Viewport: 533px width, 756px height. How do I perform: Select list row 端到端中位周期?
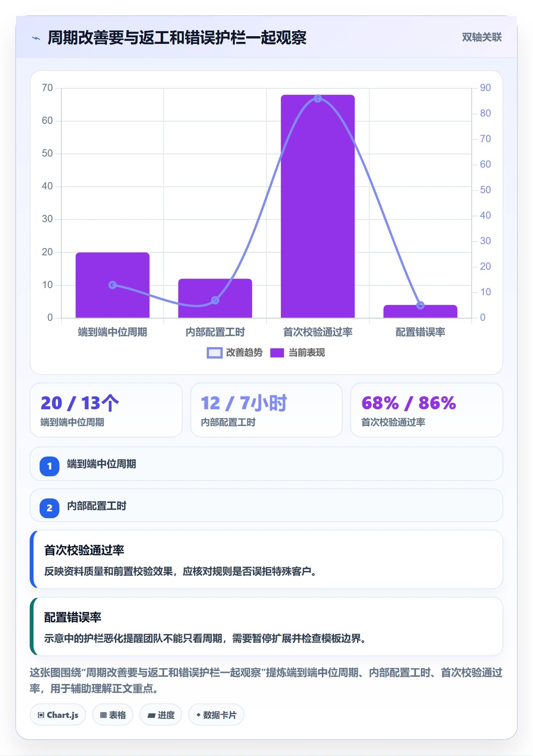click(x=266, y=464)
